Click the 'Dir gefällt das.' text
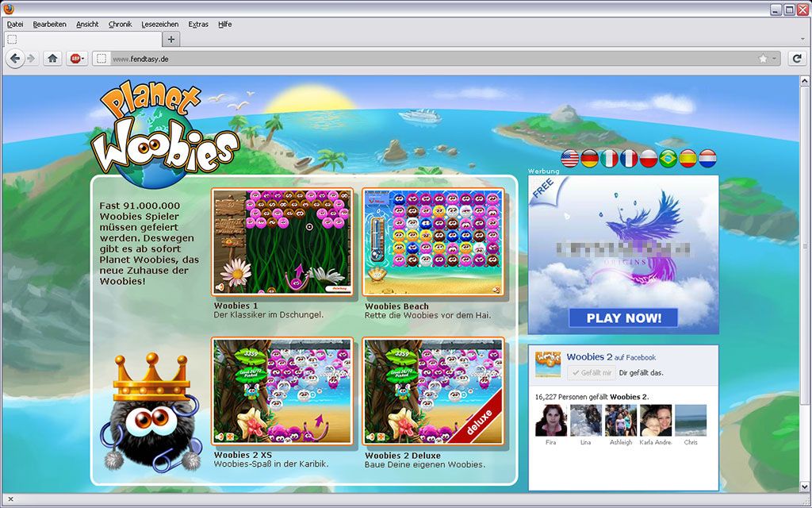Image resolution: width=812 pixels, height=508 pixels. click(641, 373)
